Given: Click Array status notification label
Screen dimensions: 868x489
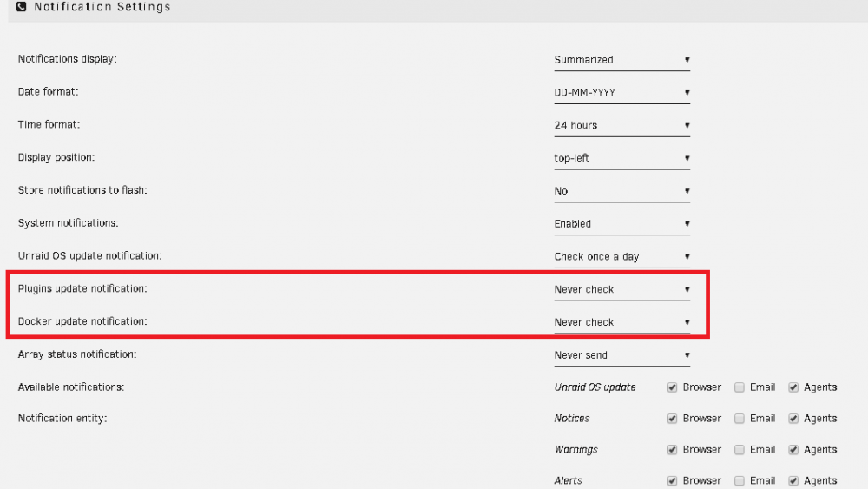Looking at the screenshot, I should point(77,354).
